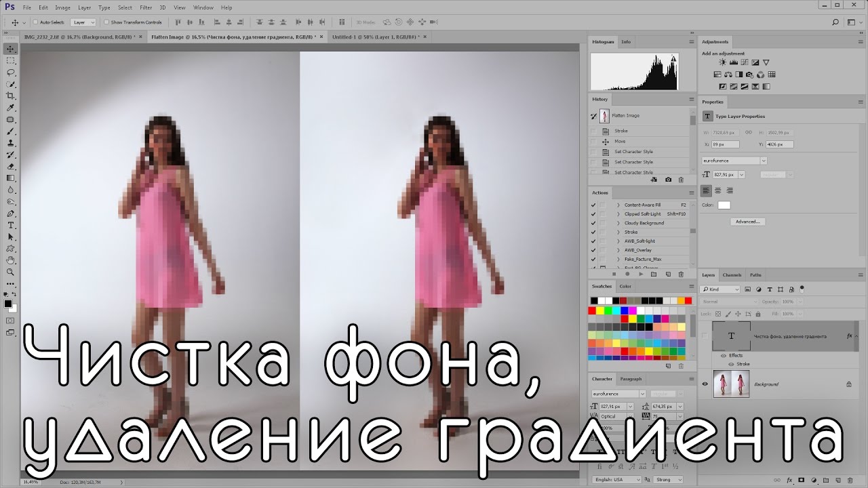Filter layers by type layers
The width and height of the screenshot is (868, 488).
click(x=770, y=289)
